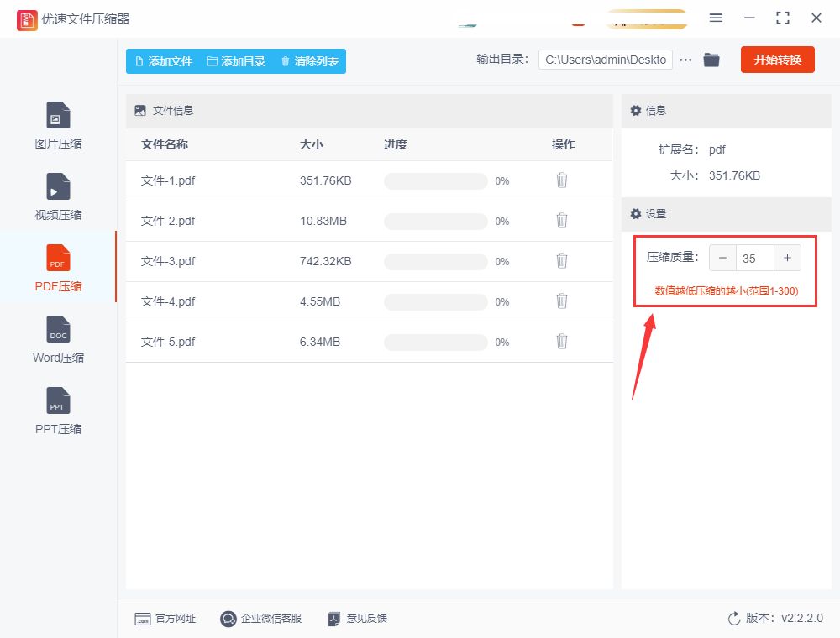Click the 数值越低压缩的越小 hint text
The width and height of the screenshot is (840, 638).
pyautogui.click(x=727, y=291)
